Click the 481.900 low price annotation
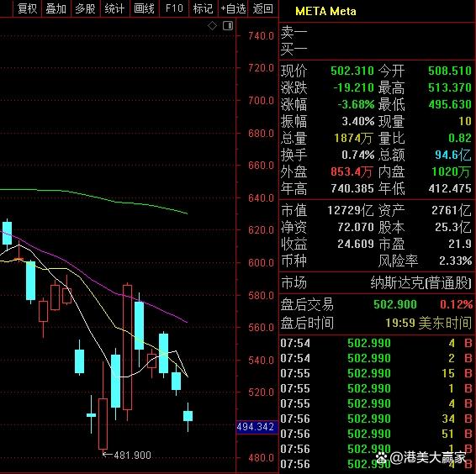 (127, 456)
